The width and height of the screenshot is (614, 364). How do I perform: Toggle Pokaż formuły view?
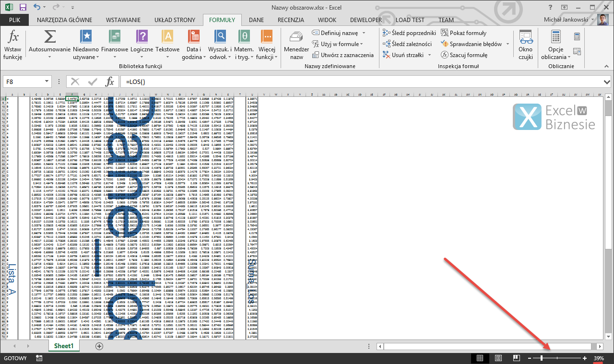point(463,33)
